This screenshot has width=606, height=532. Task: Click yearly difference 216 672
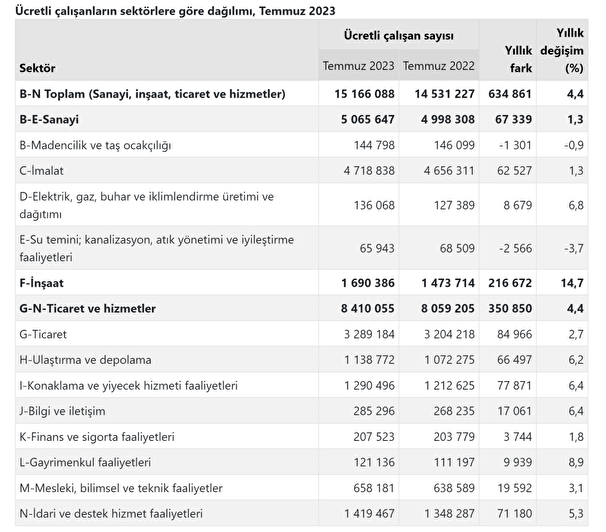tap(510, 283)
